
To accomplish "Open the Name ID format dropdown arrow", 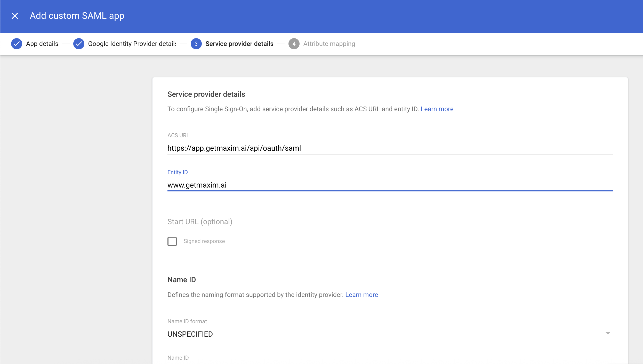I will [x=608, y=333].
